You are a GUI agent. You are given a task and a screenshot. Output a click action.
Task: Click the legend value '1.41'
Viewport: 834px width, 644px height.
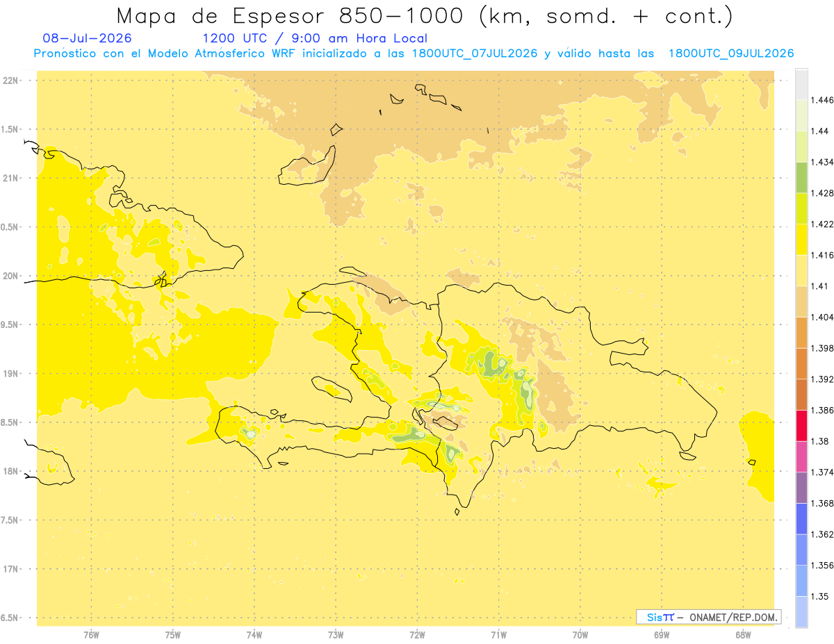(x=819, y=286)
